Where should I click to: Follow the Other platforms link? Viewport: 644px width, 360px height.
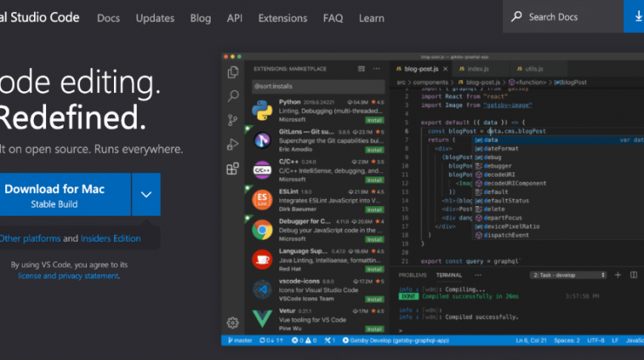[x=30, y=238]
